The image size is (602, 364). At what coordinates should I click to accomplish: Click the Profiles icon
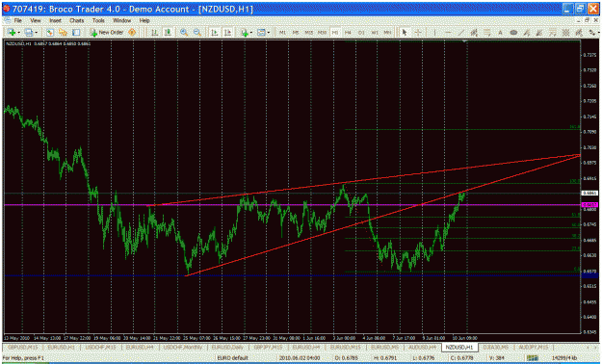28,33
